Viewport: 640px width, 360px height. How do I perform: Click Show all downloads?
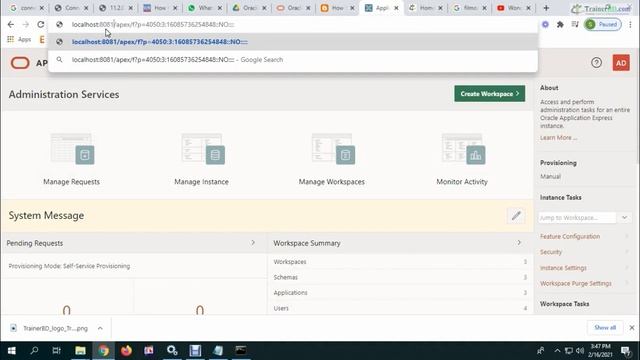[x=605, y=327]
